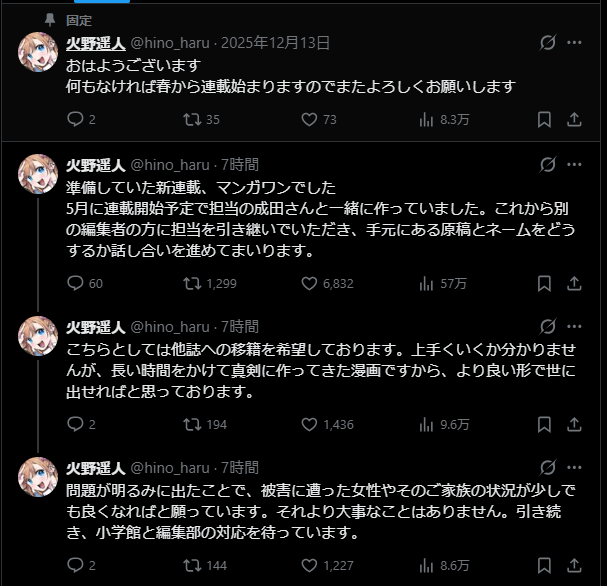View analytics showing 57万 views

tap(440, 283)
